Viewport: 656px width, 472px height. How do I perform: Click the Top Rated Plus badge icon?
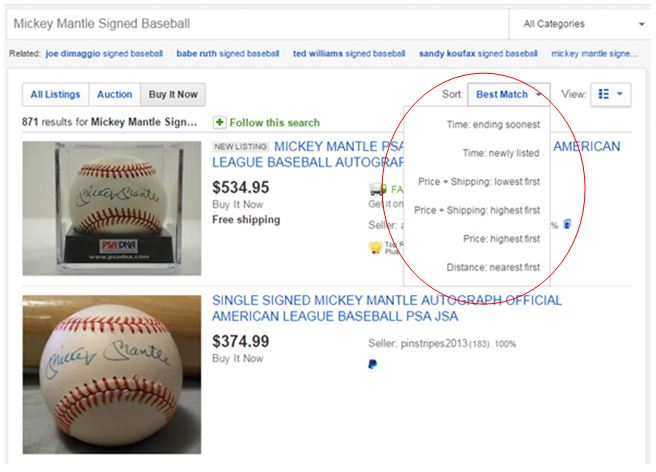[x=375, y=247]
